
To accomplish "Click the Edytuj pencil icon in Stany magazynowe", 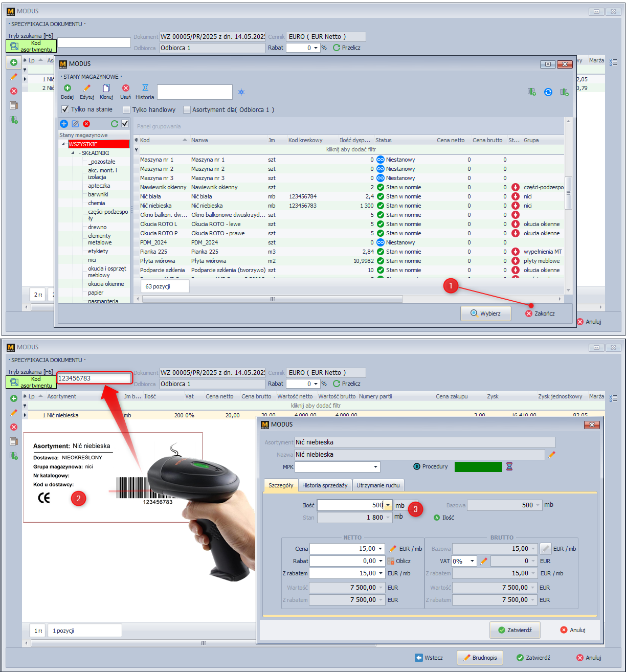I will click(x=86, y=88).
